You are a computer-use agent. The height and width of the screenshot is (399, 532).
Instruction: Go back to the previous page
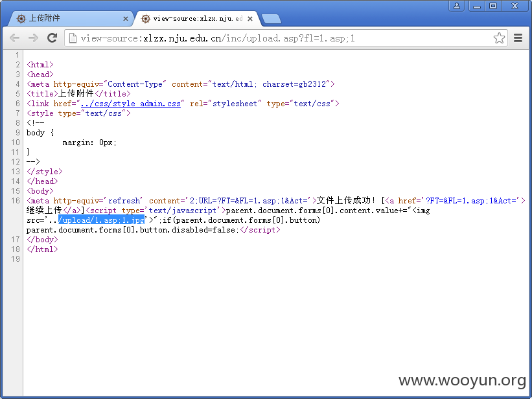tap(15, 38)
